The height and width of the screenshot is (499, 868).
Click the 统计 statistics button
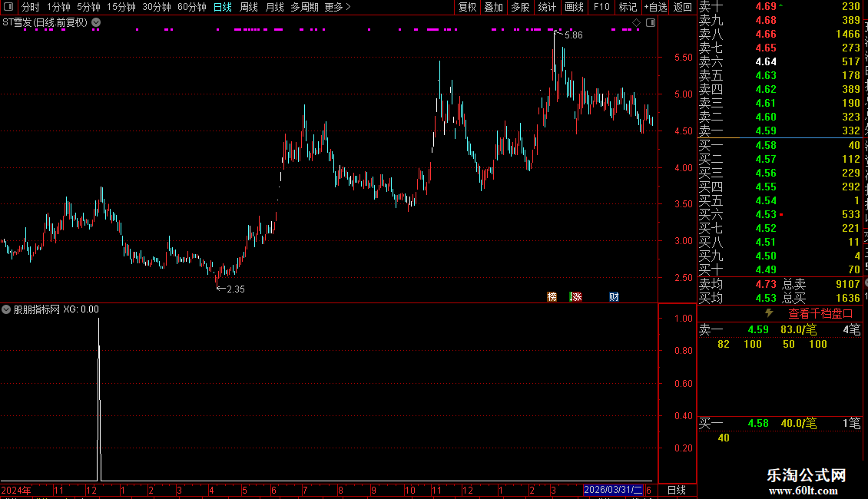(x=547, y=7)
